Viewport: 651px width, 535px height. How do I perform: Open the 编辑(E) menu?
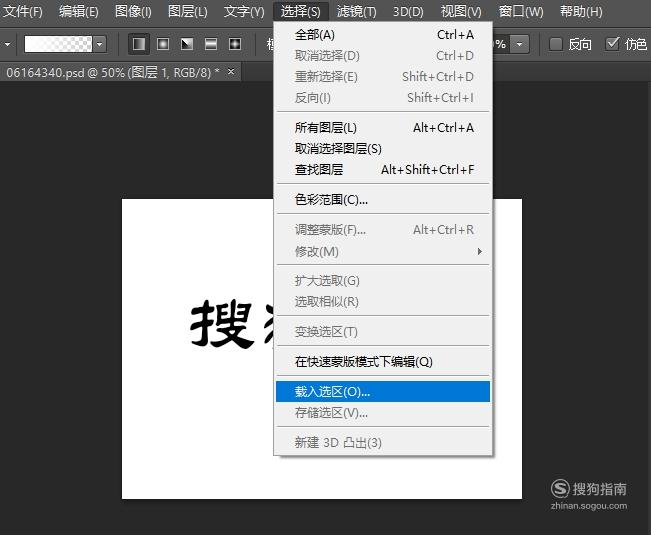click(78, 11)
